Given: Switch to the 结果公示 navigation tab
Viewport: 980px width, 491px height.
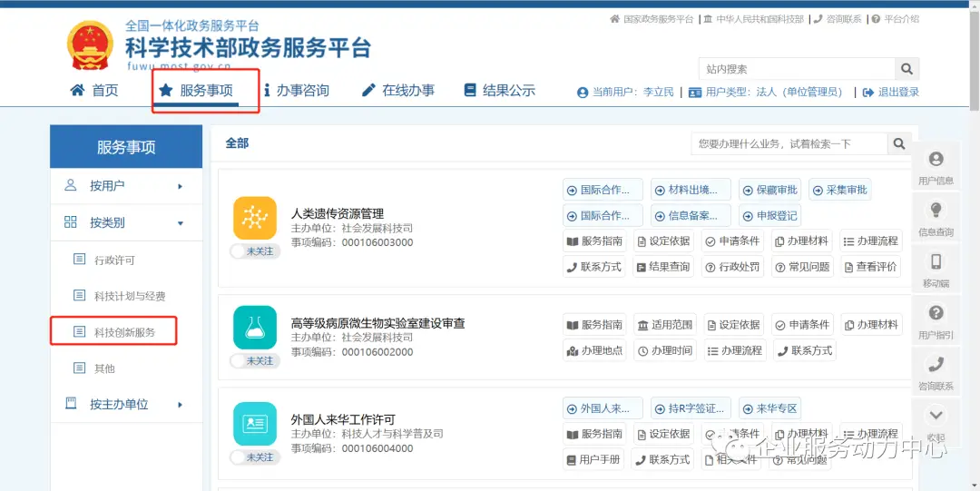Looking at the screenshot, I should click(499, 91).
